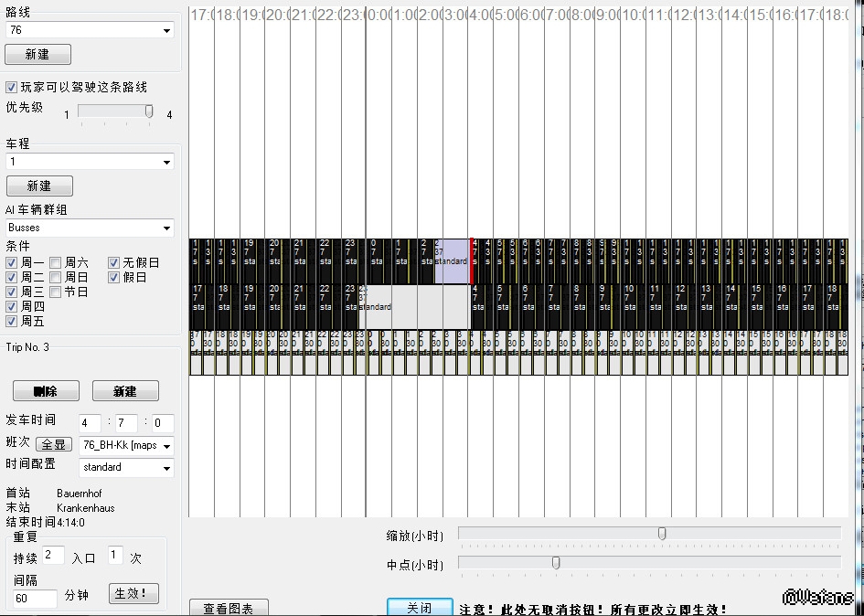Open the 班次 dropdown showing 76_BH-Kk
This screenshot has height=616, width=864.
(126, 445)
